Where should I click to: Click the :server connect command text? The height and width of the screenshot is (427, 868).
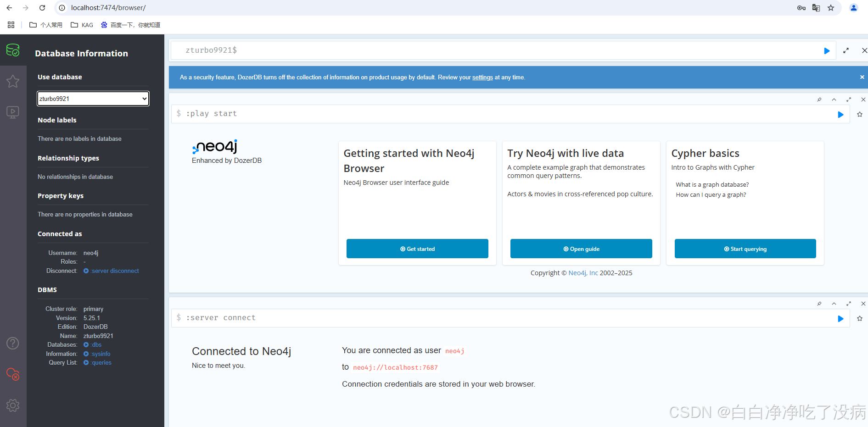[x=221, y=318]
